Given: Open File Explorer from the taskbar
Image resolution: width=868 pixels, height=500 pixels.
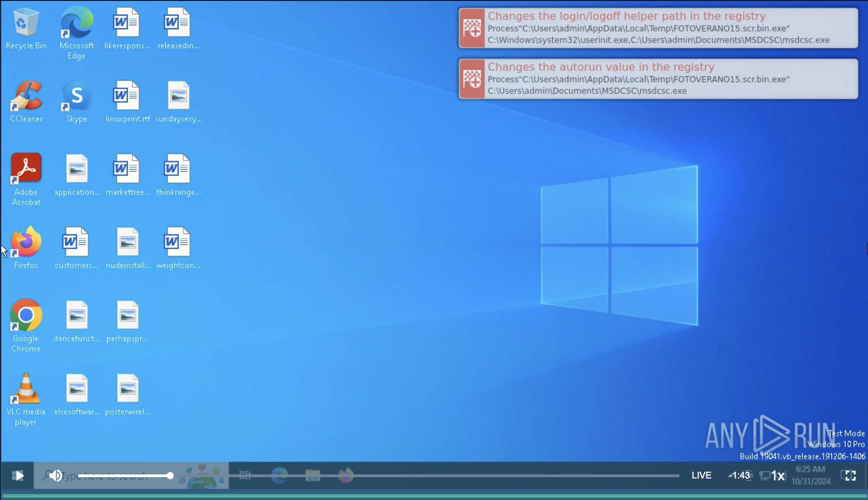Looking at the screenshot, I should 312,476.
